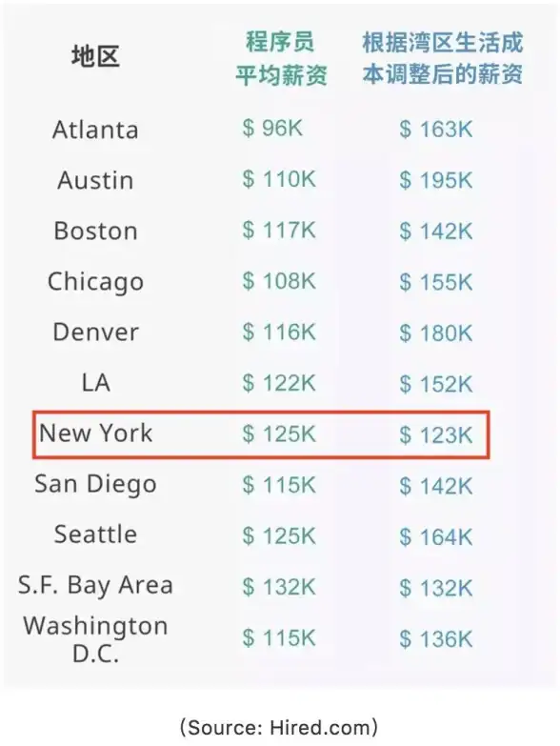Click Chicago's adjusted salary $155K
This screenshot has height=746, width=560.
[436, 282]
